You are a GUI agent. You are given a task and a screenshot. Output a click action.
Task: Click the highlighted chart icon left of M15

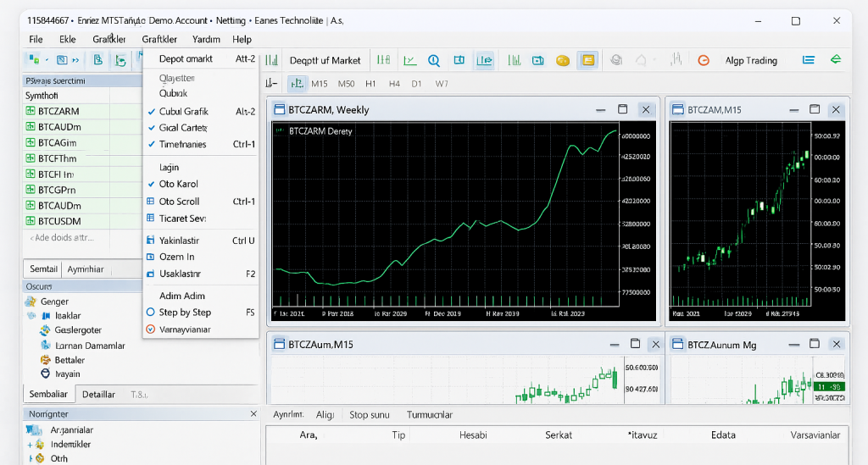point(297,84)
